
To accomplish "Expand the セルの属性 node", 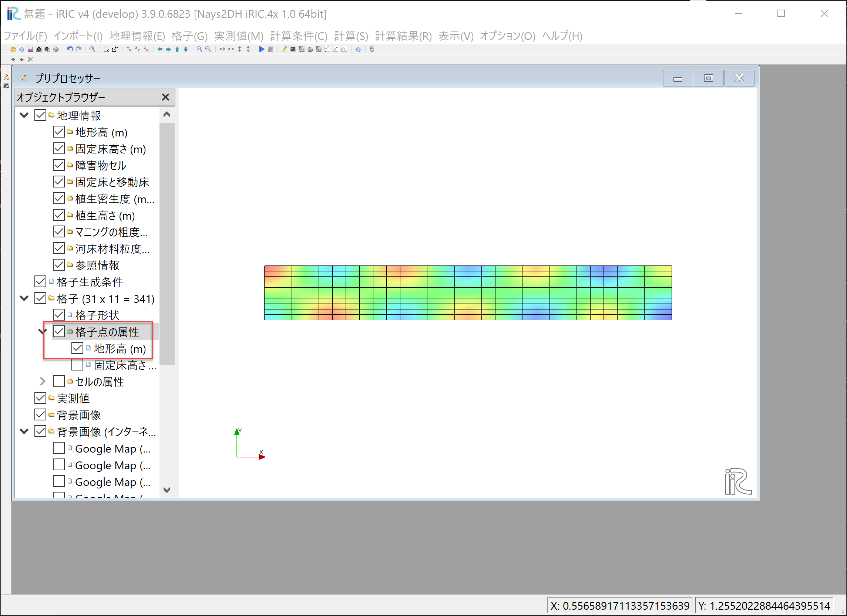I will tap(43, 381).
